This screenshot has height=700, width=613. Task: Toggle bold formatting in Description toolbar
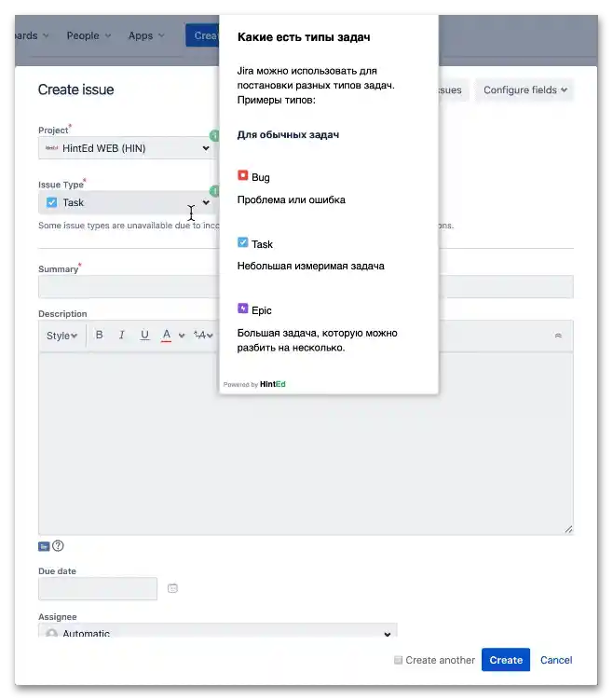[x=100, y=335]
